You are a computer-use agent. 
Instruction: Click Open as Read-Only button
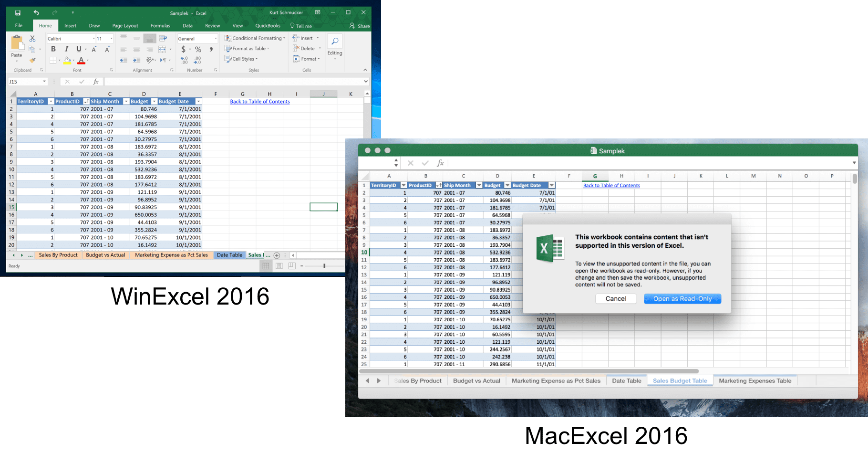point(682,299)
